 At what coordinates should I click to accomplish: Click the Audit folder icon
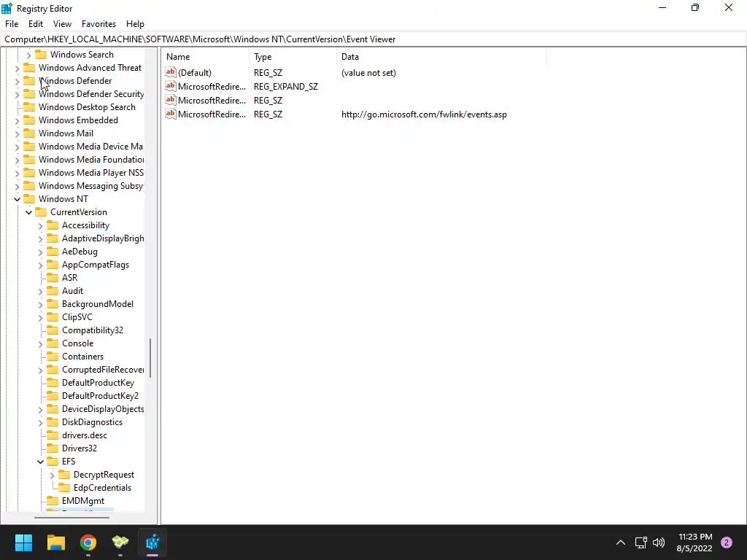pos(53,291)
